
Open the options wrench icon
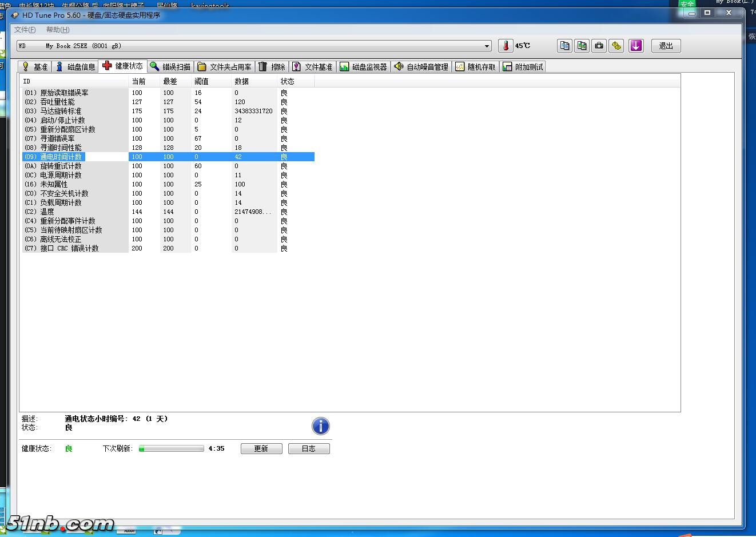616,46
